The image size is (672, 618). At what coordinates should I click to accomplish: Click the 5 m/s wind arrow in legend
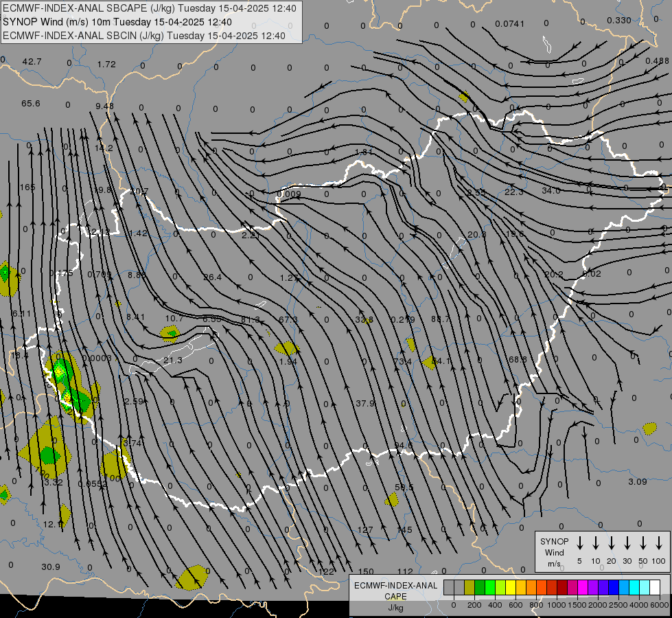pos(579,543)
